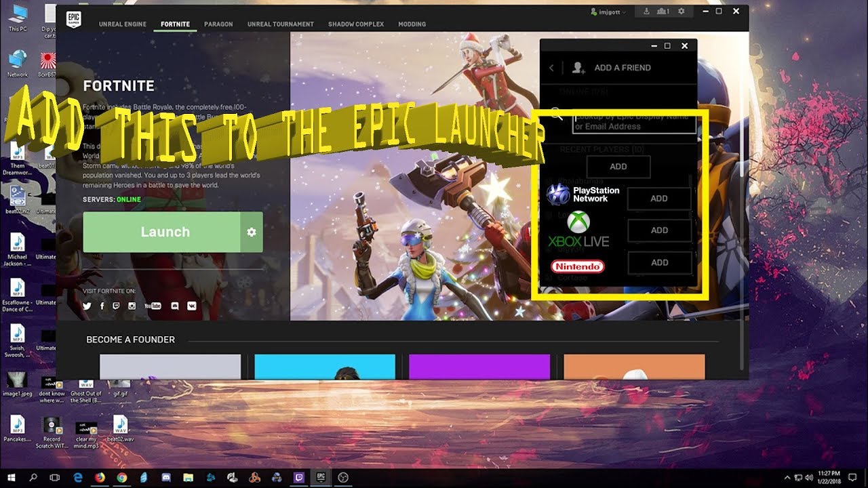Select the clear my mind.mp3 desktop file
868x488 pixels.
click(86, 434)
